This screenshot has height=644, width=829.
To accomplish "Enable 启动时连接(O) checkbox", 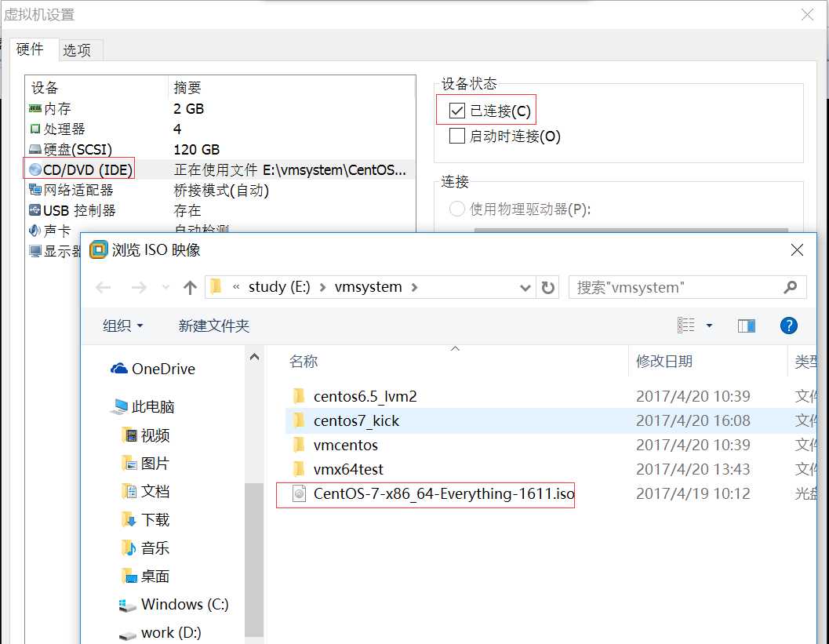I will [x=456, y=136].
